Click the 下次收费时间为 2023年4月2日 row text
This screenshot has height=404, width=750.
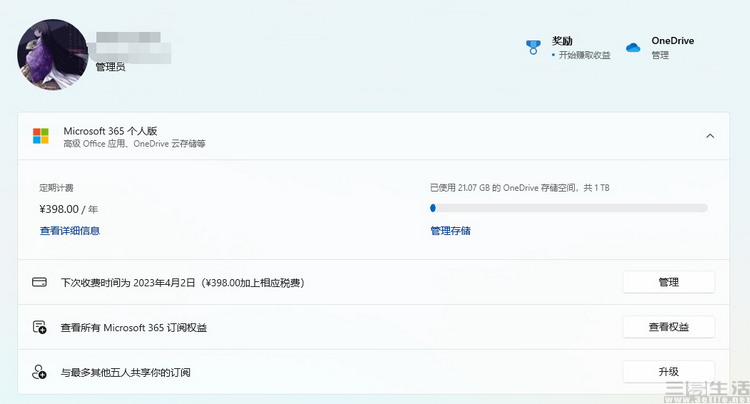pos(183,283)
